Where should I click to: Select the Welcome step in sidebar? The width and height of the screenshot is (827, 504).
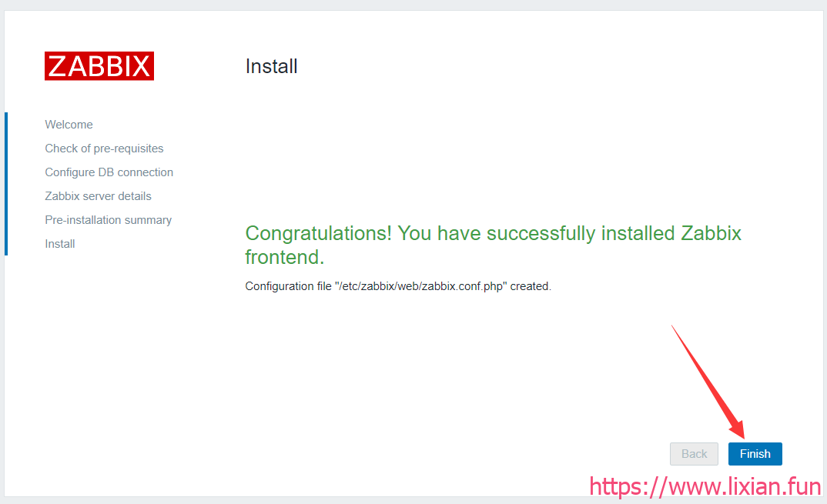[x=69, y=125]
